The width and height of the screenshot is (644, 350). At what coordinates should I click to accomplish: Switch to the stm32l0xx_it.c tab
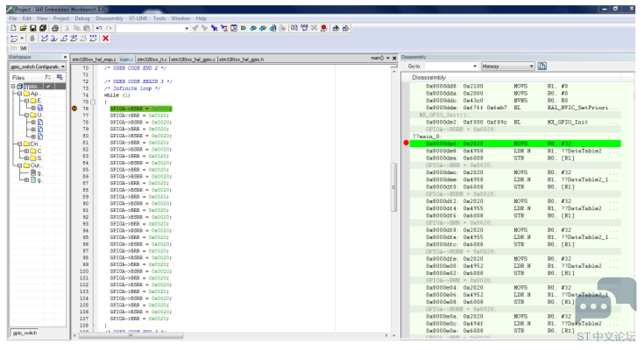coord(152,59)
